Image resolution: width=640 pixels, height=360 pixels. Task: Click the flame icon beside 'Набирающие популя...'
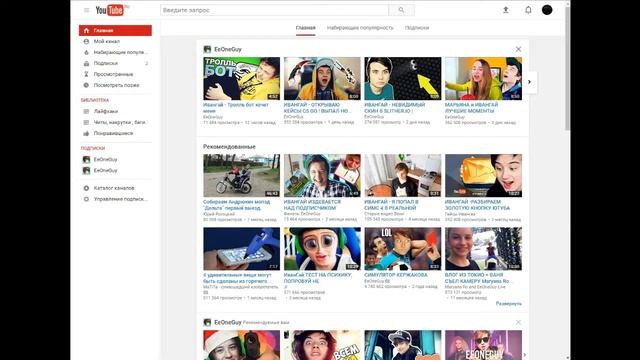(86, 52)
